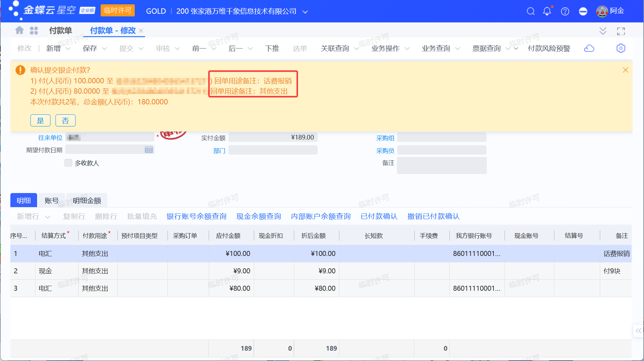
Task: Click the cloud icon in toolbar
Action: point(589,48)
